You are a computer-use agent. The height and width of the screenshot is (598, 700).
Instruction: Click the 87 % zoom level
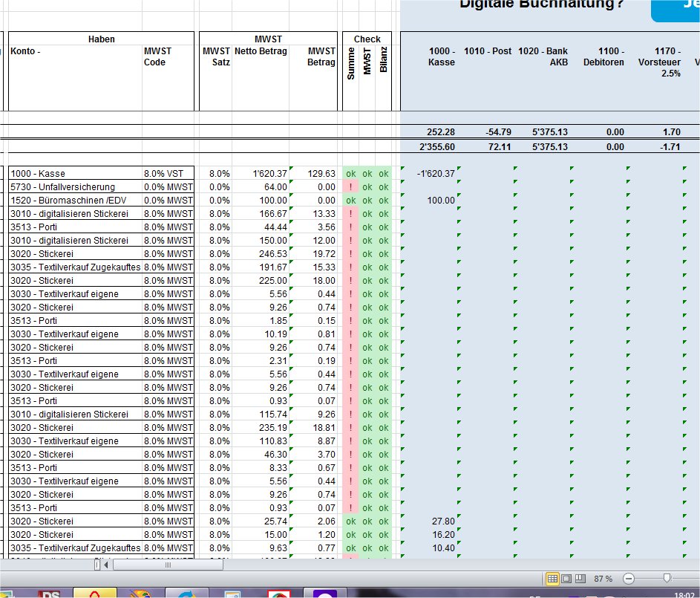coord(603,578)
